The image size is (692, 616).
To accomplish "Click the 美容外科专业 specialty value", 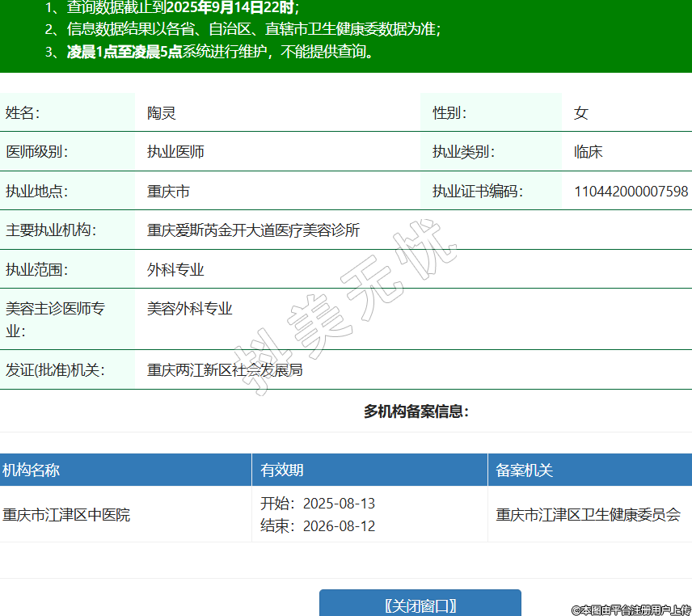I will [189, 309].
